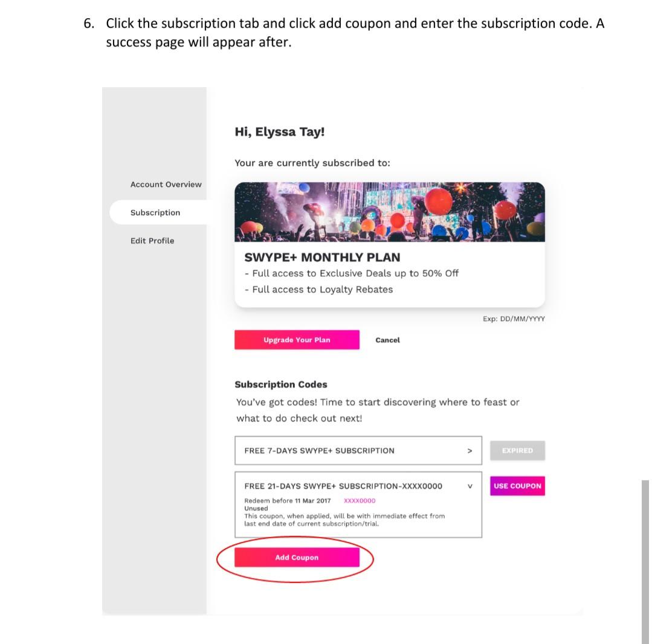Click the greyed-out EXPIRED button

pos(517,450)
